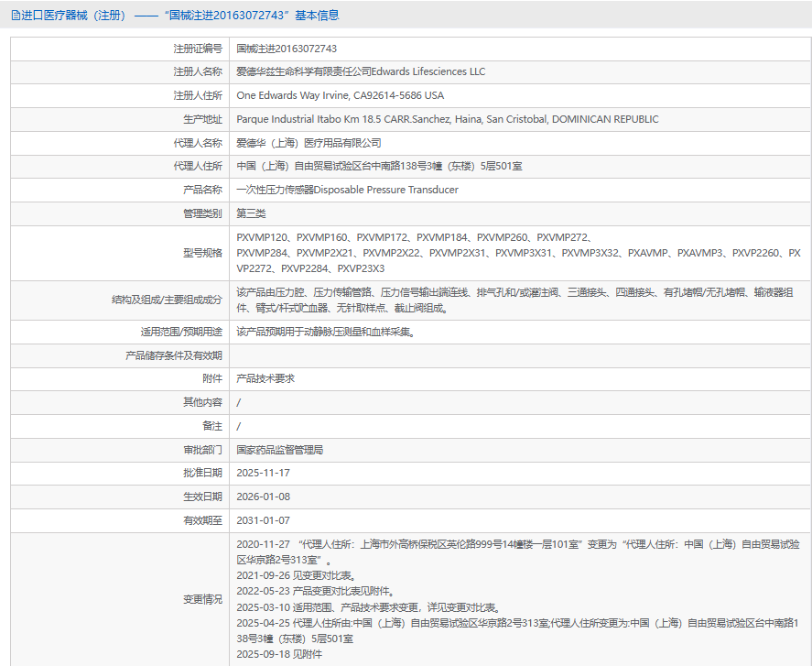Click the '管理类别' label
The image size is (812, 666).
click(202, 213)
